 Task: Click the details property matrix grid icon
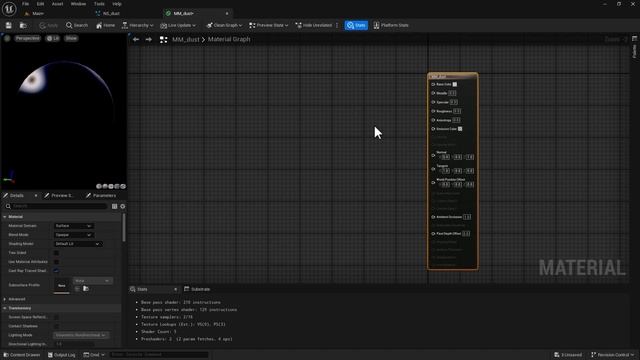(115, 207)
